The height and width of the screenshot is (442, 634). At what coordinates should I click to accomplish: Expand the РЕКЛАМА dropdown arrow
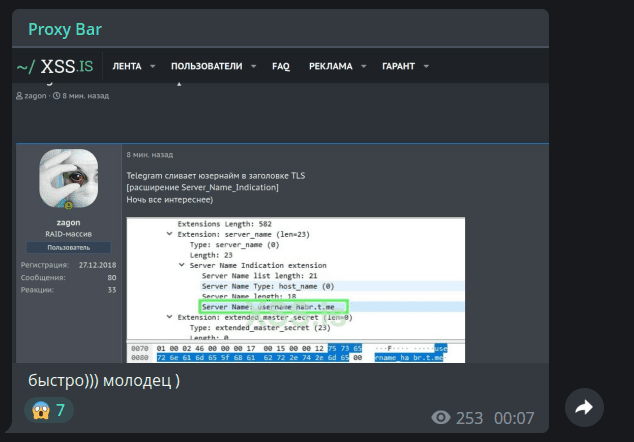[363, 66]
